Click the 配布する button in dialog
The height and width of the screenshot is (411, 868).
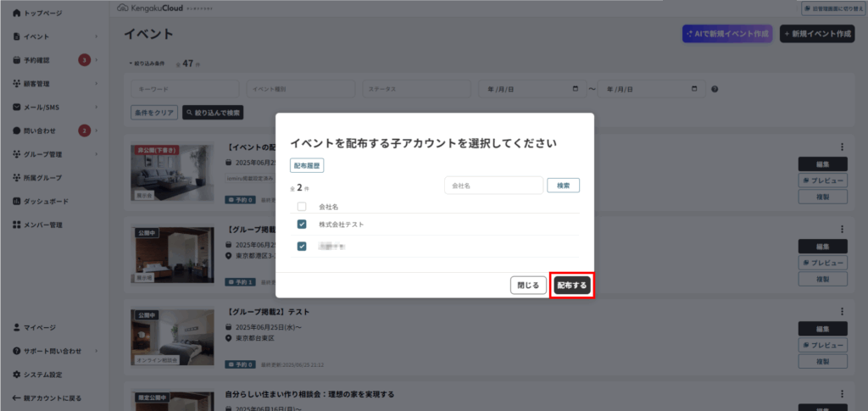point(571,286)
